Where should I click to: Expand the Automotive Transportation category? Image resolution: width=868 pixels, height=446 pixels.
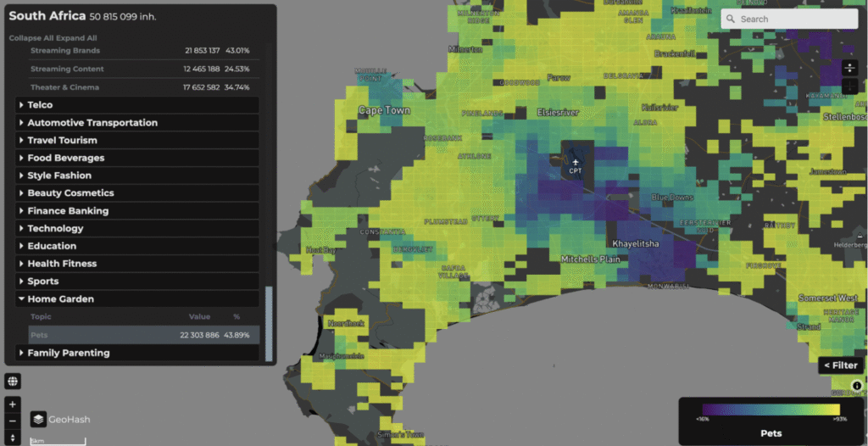pos(92,123)
